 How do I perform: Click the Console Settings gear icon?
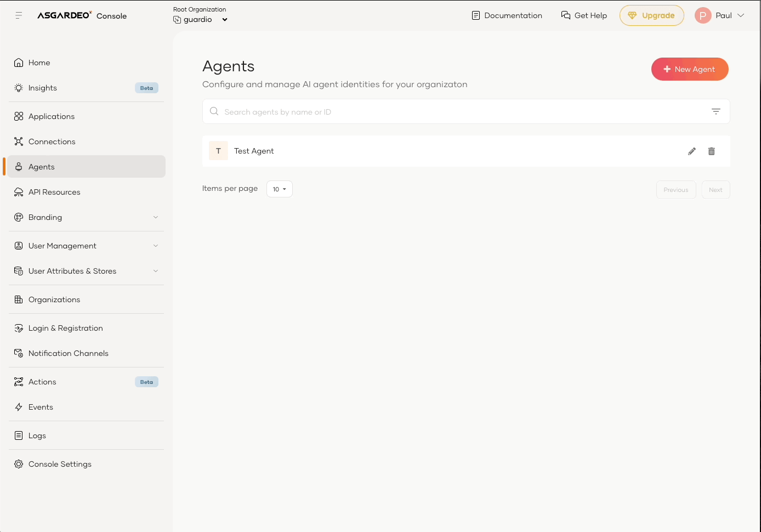[19, 464]
